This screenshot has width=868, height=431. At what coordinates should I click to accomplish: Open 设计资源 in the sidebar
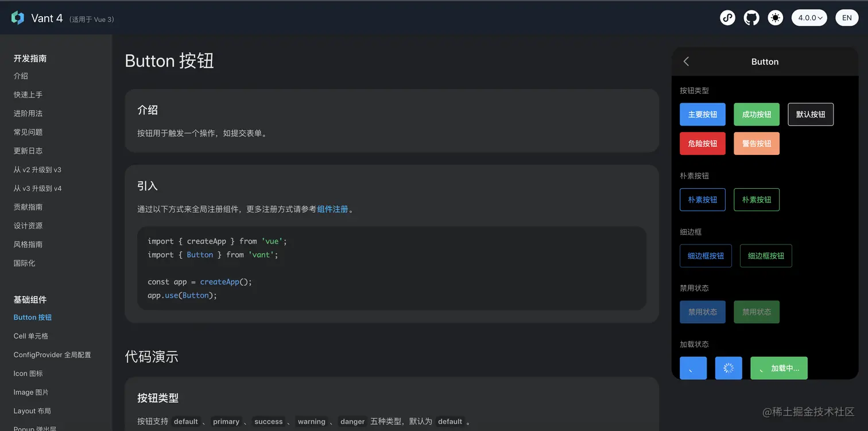click(x=28, y=226)
